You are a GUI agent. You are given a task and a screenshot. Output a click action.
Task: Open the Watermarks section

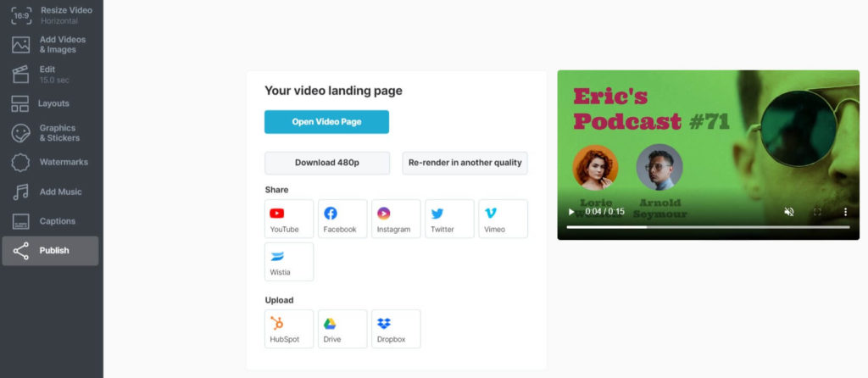pos(50,162)
